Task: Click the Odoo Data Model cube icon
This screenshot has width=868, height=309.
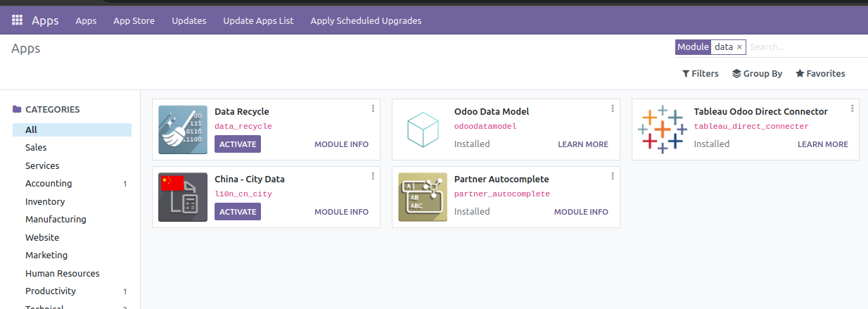Action: coord(423,130)
